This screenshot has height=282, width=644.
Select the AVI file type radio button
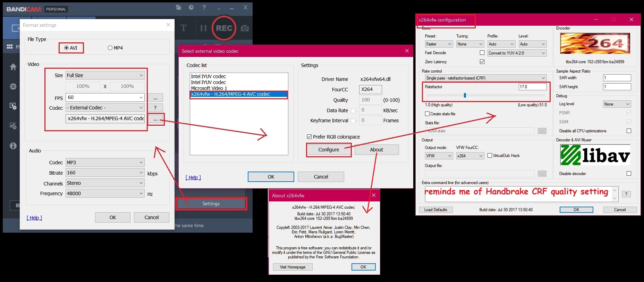tap(66, 48)
